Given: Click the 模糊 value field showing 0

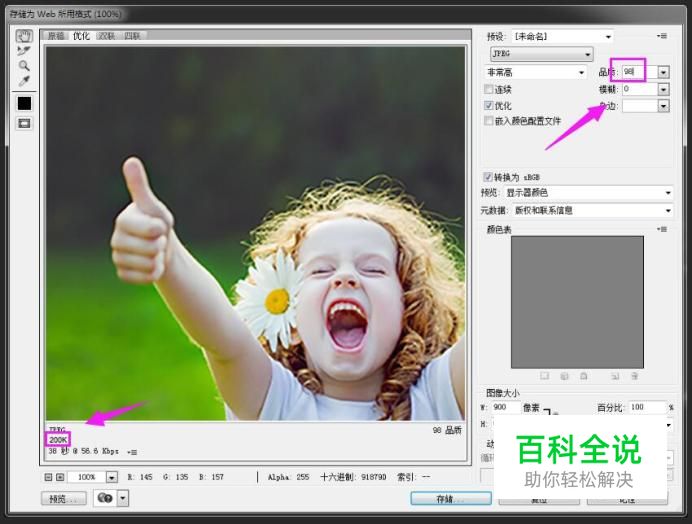Looking at the screenshot, I should pos(639,89).
